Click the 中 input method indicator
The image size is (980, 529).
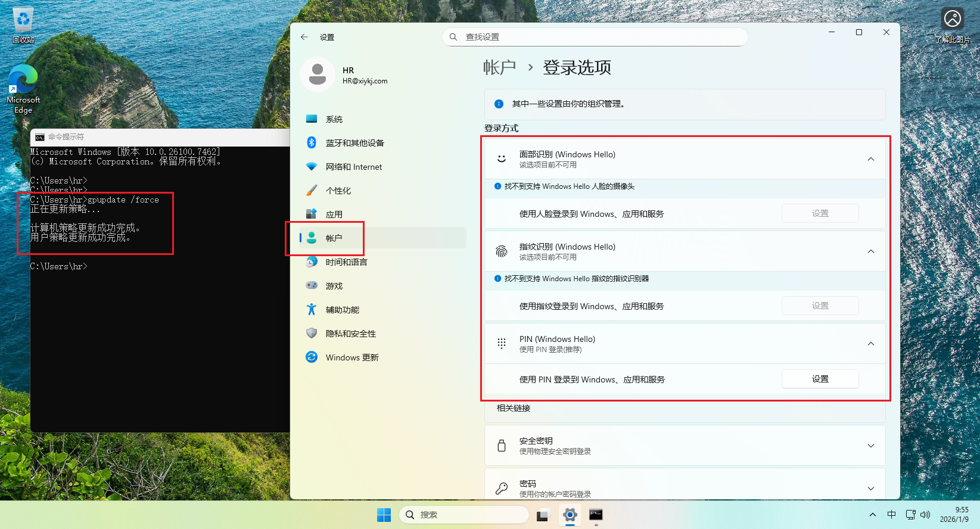pos(891,515)
